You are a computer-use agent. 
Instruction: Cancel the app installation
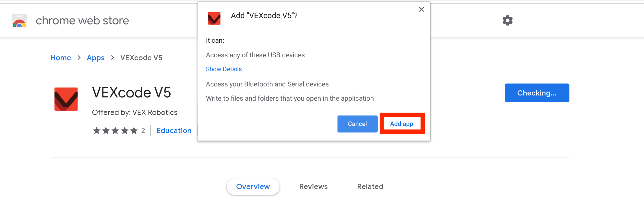(357, 124)
